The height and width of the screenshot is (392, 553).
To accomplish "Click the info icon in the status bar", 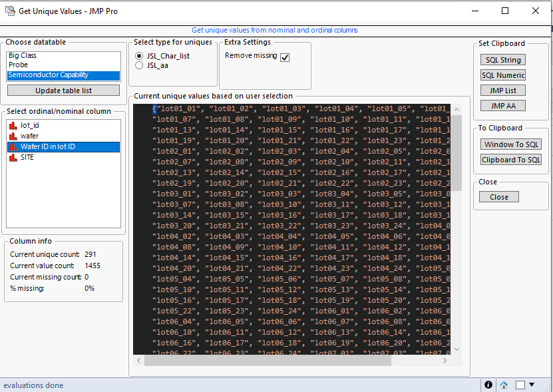I will click(x=488, y=385).
